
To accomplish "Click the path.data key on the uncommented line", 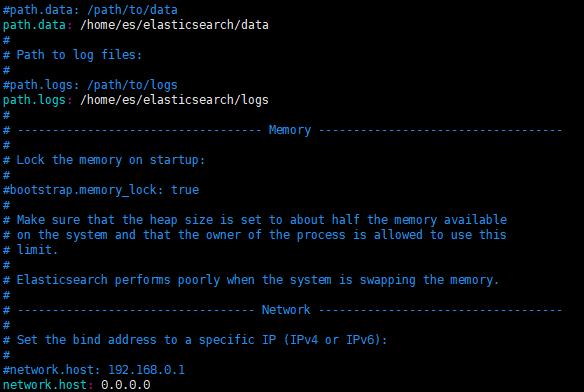I will (x=34, y=25).
